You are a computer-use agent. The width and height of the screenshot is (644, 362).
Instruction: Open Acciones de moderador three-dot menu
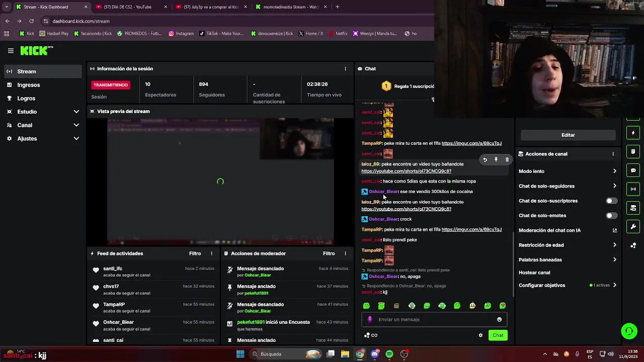[345, 254]
